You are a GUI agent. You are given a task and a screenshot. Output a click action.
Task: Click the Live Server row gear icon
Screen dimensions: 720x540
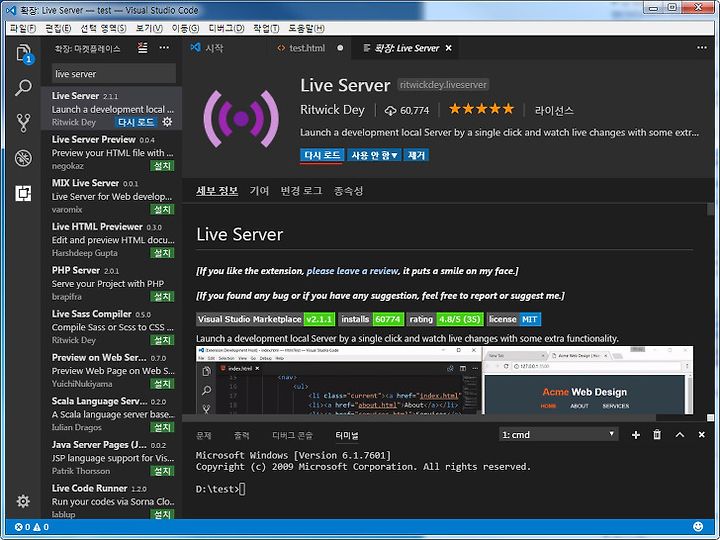tap(168, 122)
